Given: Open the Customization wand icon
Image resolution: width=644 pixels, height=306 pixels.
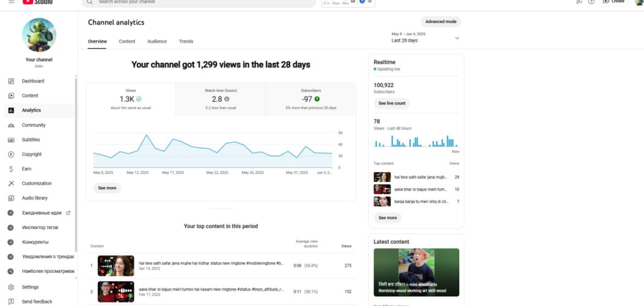Looking at the screenshot, I should click(11, 183).
